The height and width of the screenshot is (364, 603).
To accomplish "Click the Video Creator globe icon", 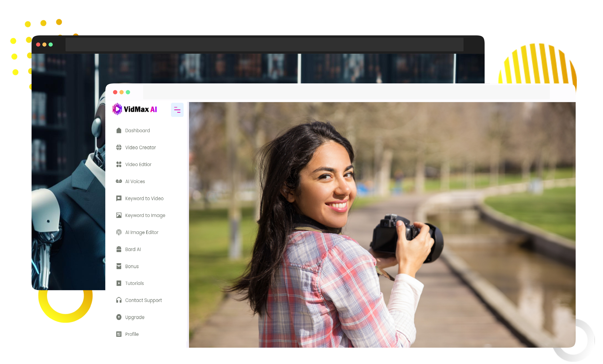I will tap(119, 148).
